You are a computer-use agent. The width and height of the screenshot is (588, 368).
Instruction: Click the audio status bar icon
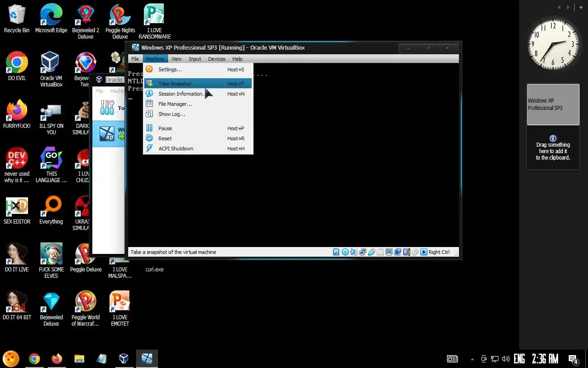(x=354, y=252)
